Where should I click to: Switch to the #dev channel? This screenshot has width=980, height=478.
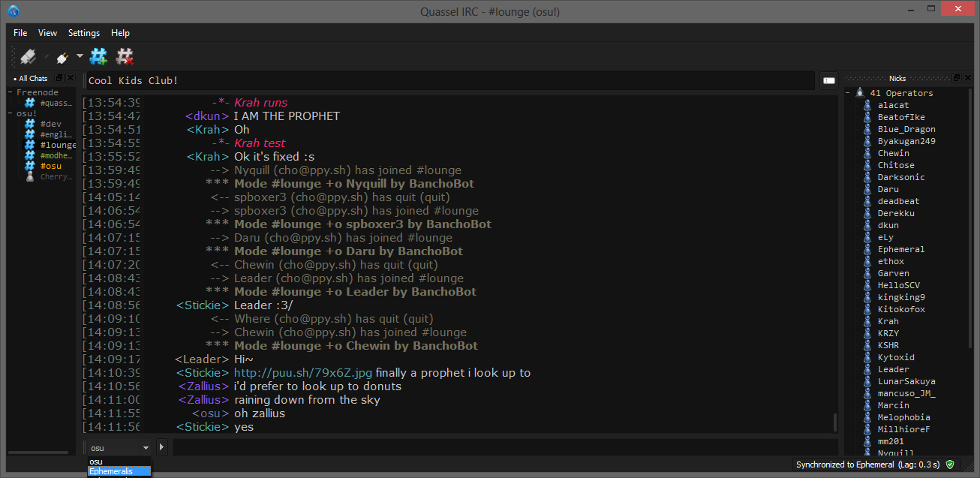51,124
